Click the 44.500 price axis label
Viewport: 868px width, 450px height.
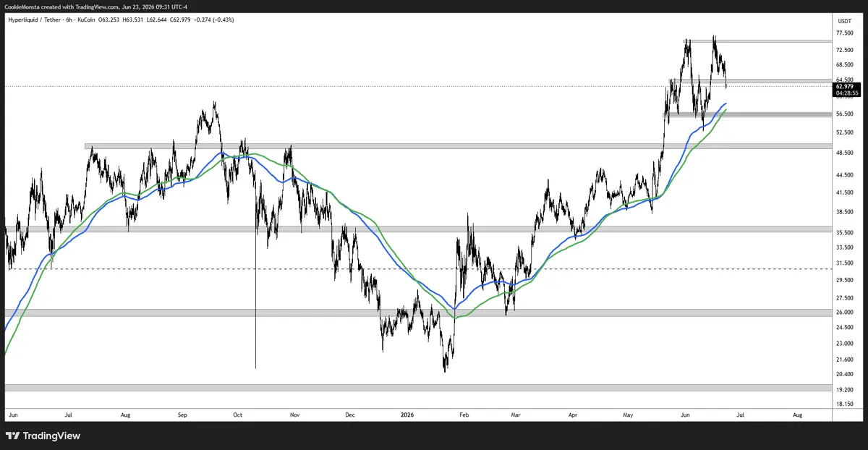pos(844,175)
